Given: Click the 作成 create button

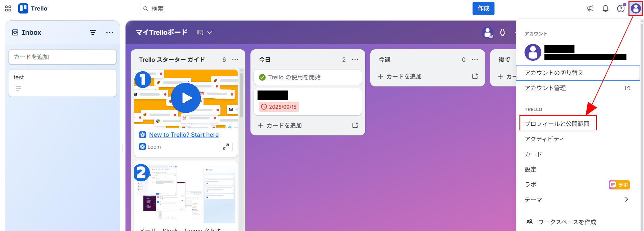Looking at the screenshot, I should (x=483, y=8).
